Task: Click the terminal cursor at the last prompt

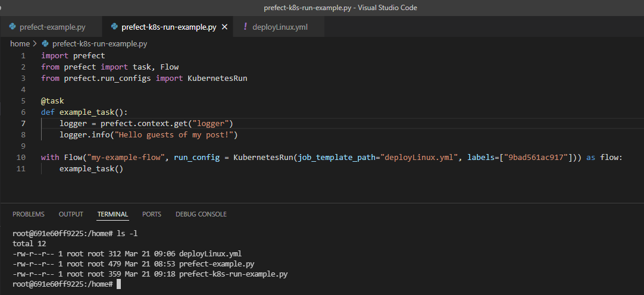Action: point(118,284)
